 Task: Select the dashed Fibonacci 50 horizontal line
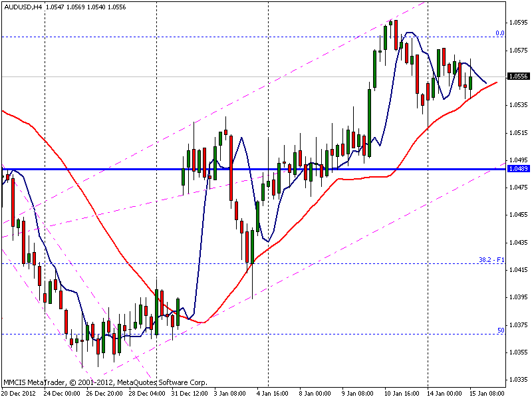click(254, 334)
